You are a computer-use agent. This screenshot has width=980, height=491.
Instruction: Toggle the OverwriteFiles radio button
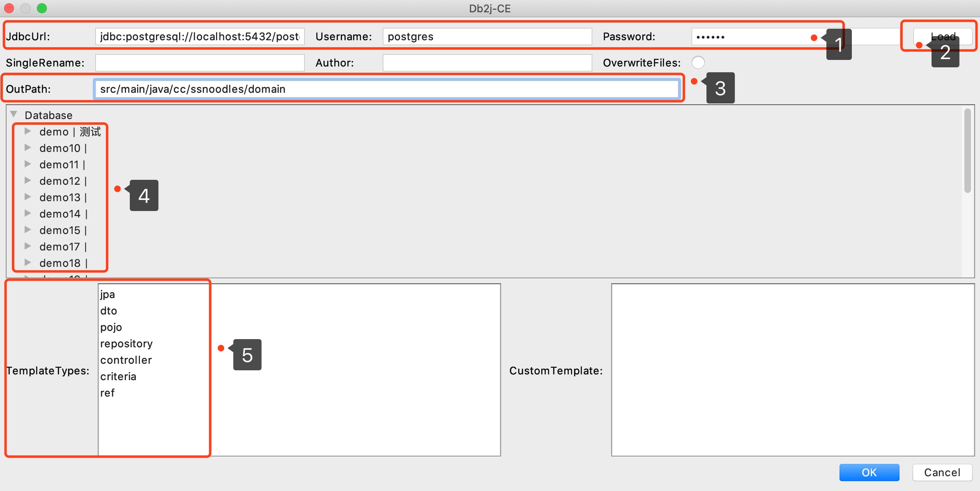(x=698, y=62)
